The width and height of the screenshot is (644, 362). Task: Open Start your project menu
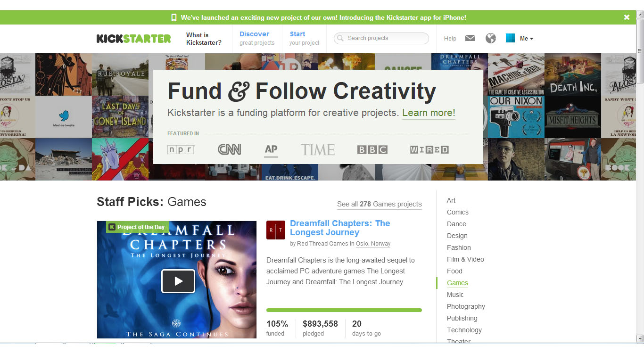[304, 38]
